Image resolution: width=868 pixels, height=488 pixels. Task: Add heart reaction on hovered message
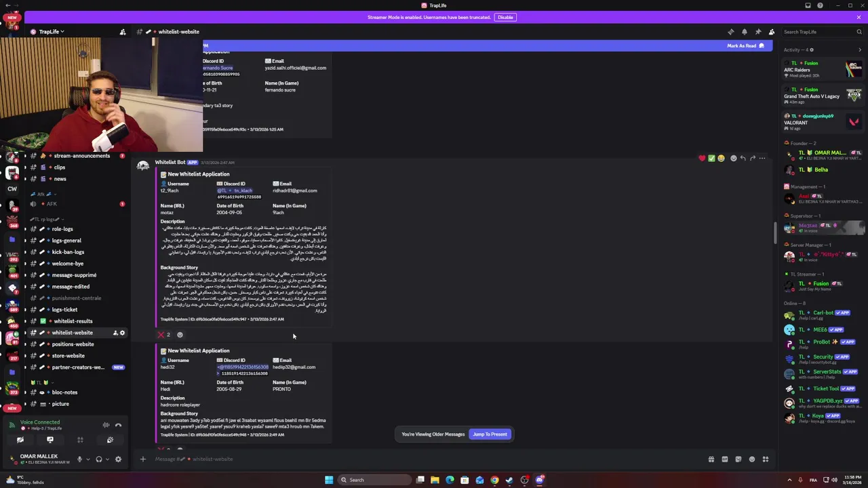702,158
